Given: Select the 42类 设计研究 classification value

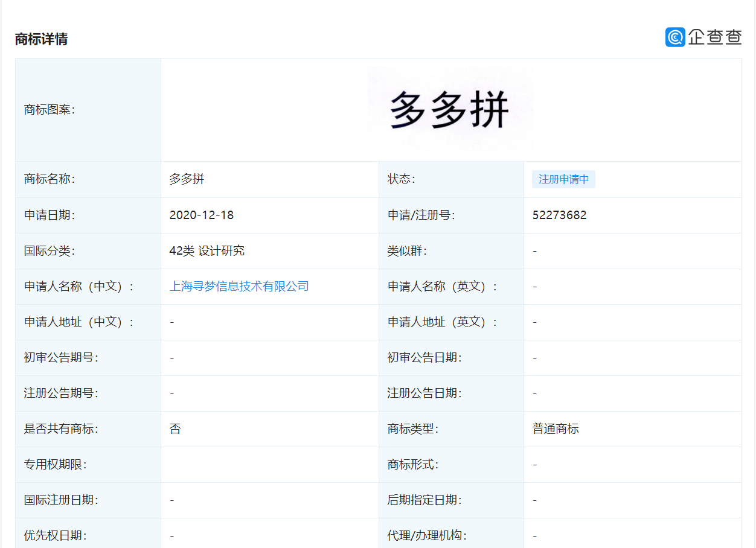Looking at the screenshot, I should pyautogui.click(x=207, y=250).
